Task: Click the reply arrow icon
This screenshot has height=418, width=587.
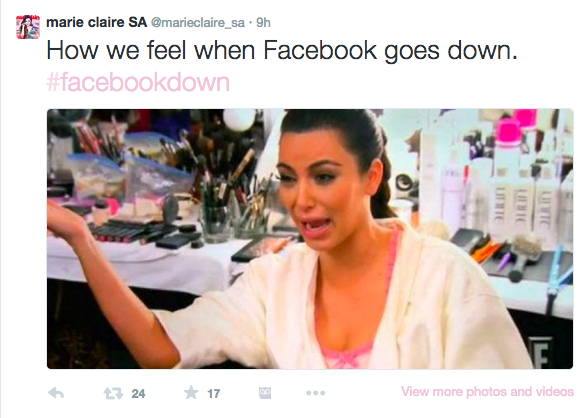Action: click(x=56, y=393)
